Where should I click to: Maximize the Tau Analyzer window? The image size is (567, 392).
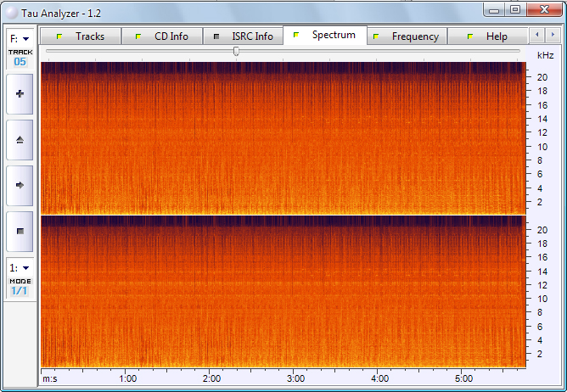pos(515,9)
